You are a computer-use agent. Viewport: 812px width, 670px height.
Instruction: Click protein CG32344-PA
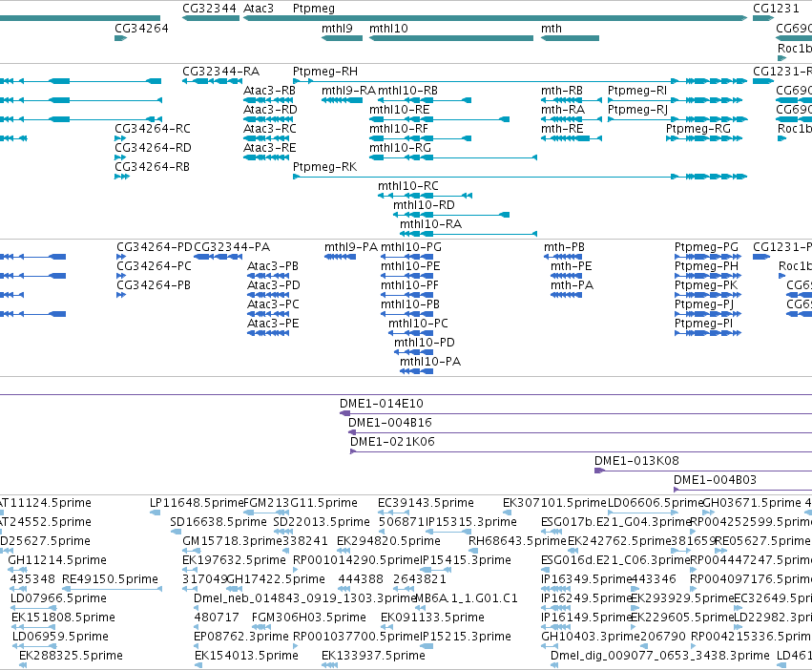(x=232, y=247)
